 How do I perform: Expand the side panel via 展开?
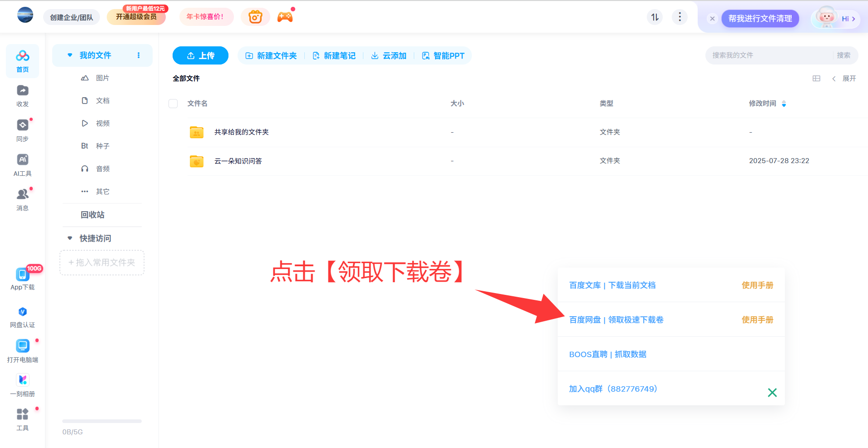tap(844, 79)
